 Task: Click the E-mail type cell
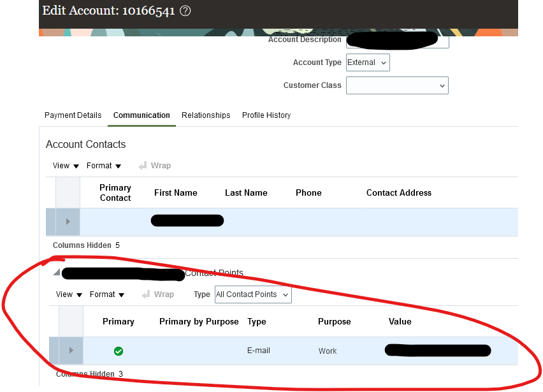coord(259,351)
